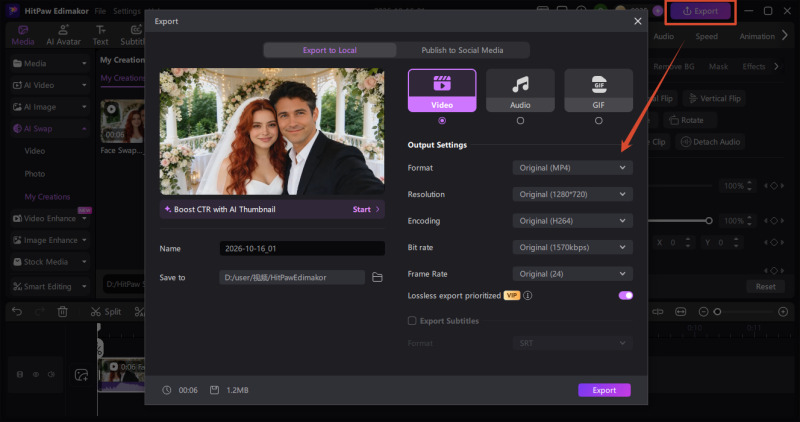Select My Creations in the left sidebar

click(x=47, y=196)
